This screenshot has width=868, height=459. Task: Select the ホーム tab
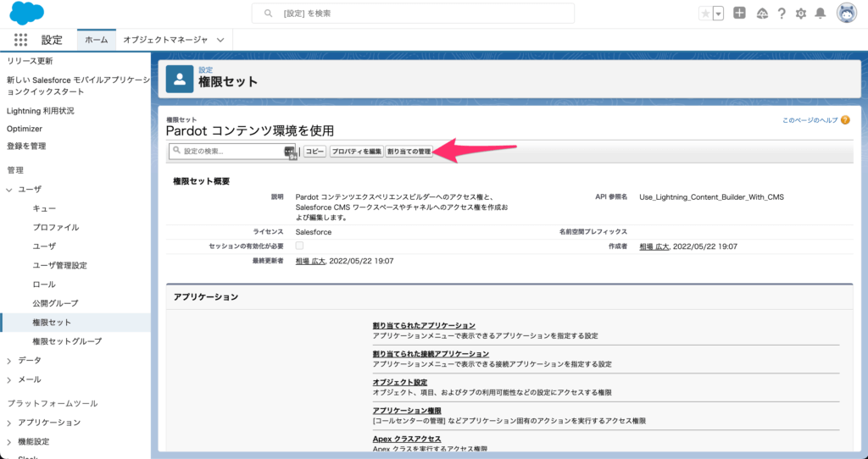coord(97,40)
